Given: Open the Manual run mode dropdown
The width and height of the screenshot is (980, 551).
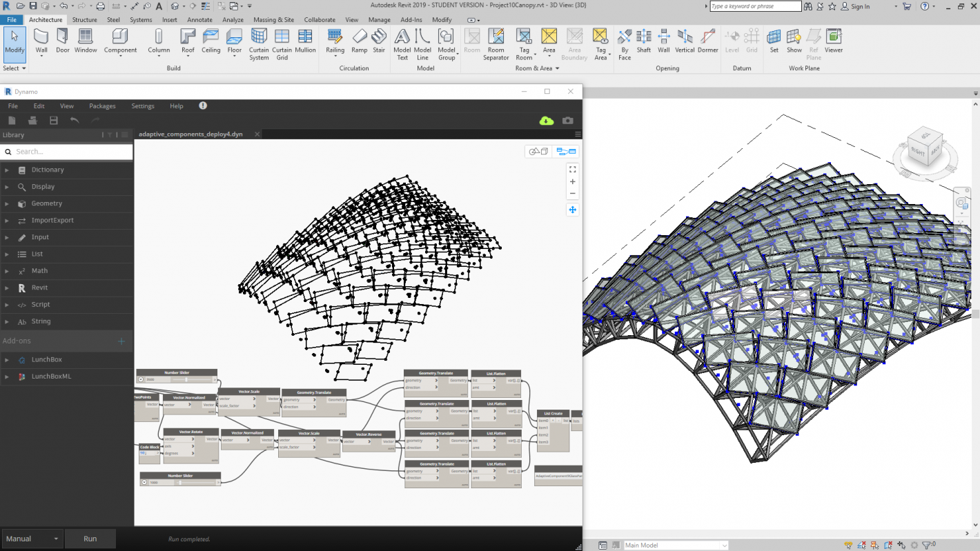Looking at the screenshot, I should (x=32, y=539).
